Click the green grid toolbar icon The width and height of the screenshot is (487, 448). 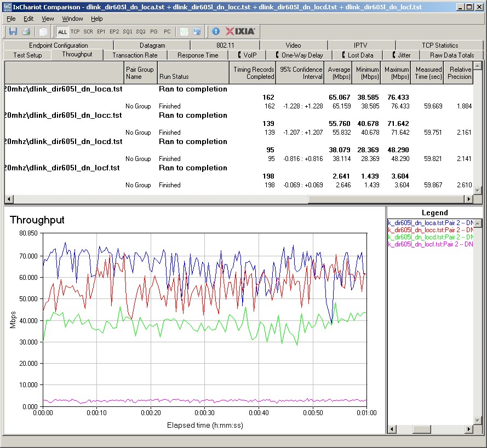184,31
